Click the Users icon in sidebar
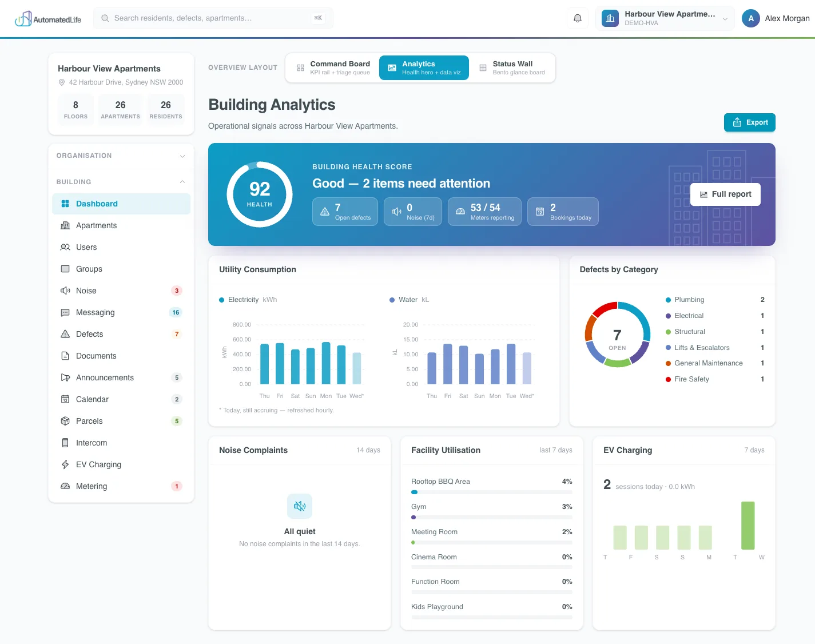The height and width of the screenshot is (644, 815). click(65, 247)
